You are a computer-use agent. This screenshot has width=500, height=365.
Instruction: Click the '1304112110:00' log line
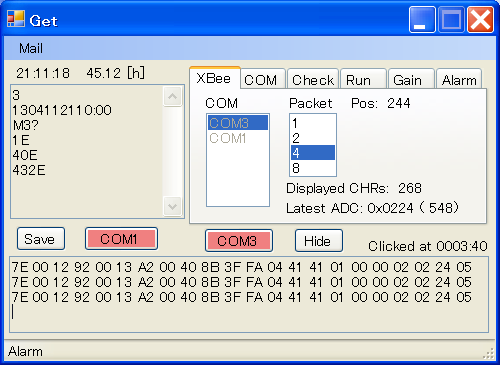tap(62, 110)
